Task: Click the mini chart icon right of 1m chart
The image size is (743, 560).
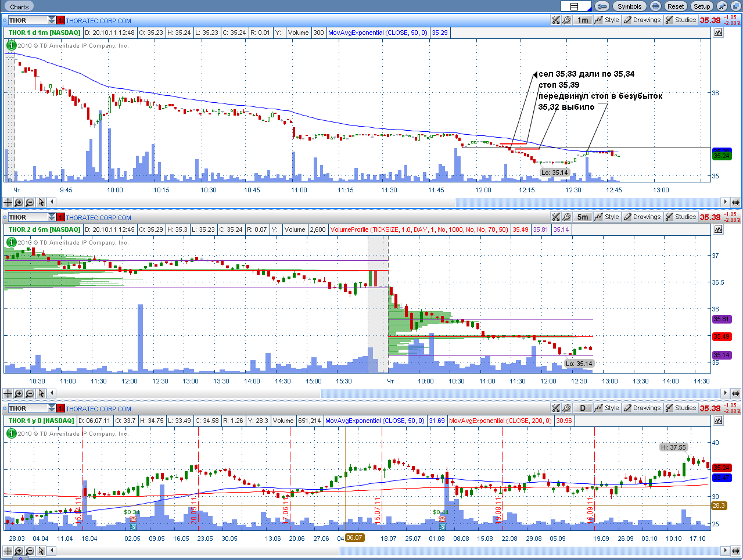Action: click(719, 33)
